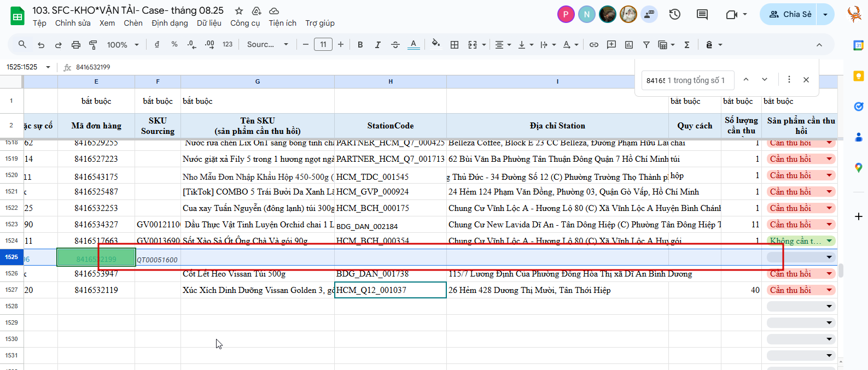Open more find options menu
The image size is (868, 370).
click(789, 80)
